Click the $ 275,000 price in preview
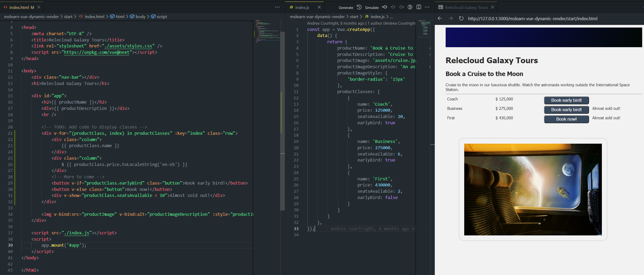 pos(504,109)
